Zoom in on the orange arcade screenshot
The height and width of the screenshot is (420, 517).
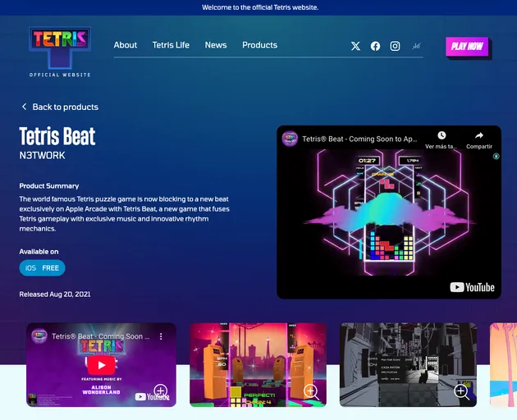(x=311, y=391)
